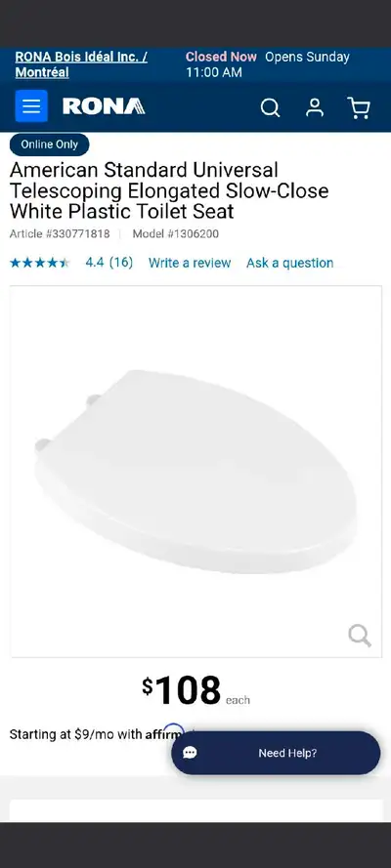Tap the affirm financing logo
391x868 pixels.
pos(165,733)
